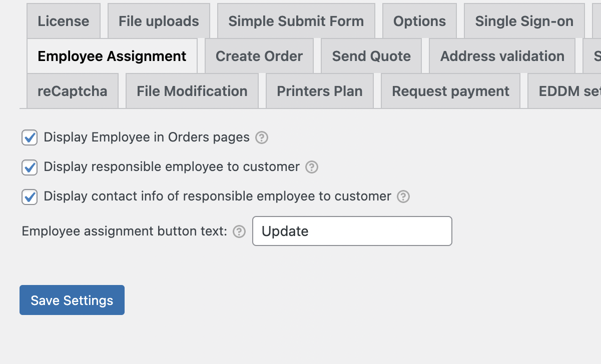Open the Printers Plan tab

319,91
